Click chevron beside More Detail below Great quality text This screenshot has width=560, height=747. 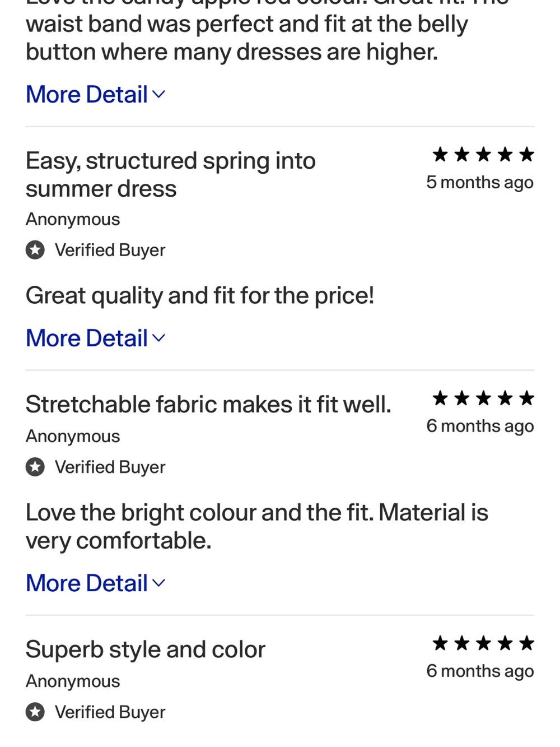(159, 338)
